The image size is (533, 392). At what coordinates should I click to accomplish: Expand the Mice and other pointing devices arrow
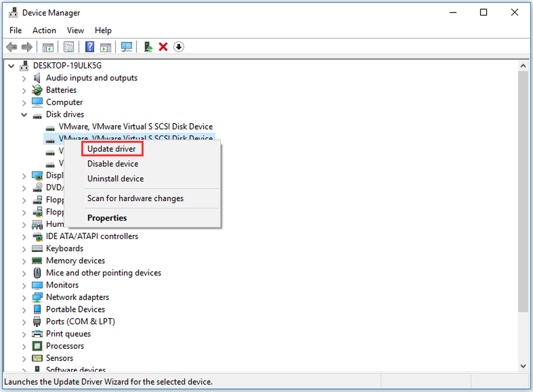pyautogui.click(x=24, y=273)
